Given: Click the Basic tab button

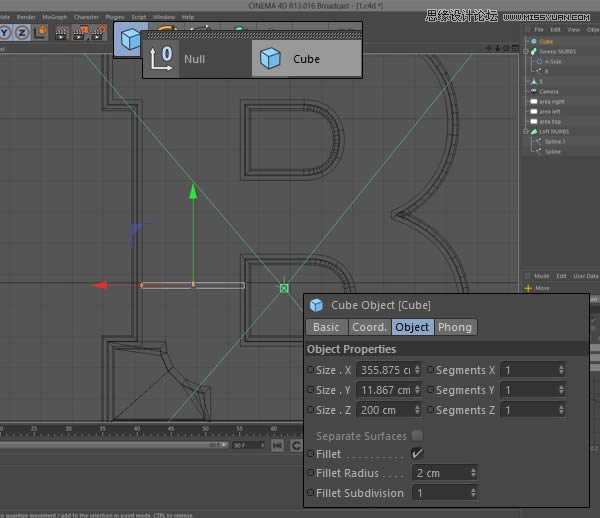Looking at the screenshot, I should pos(326,327).
